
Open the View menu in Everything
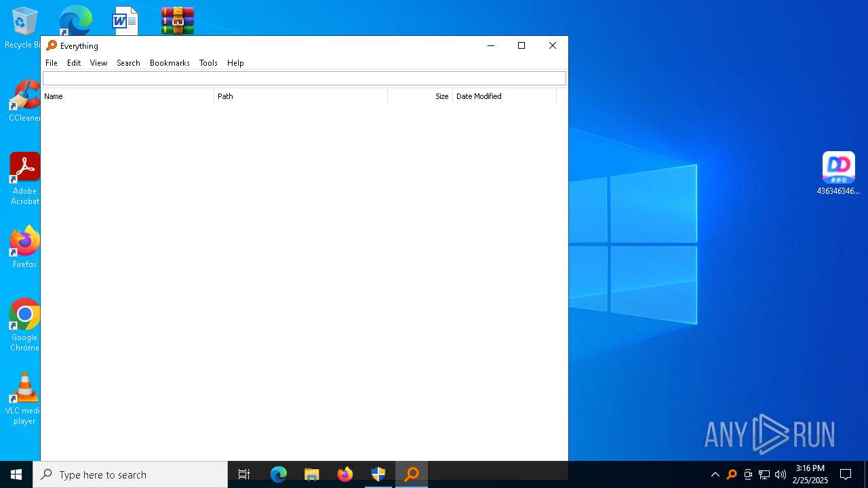click(98, 63)
